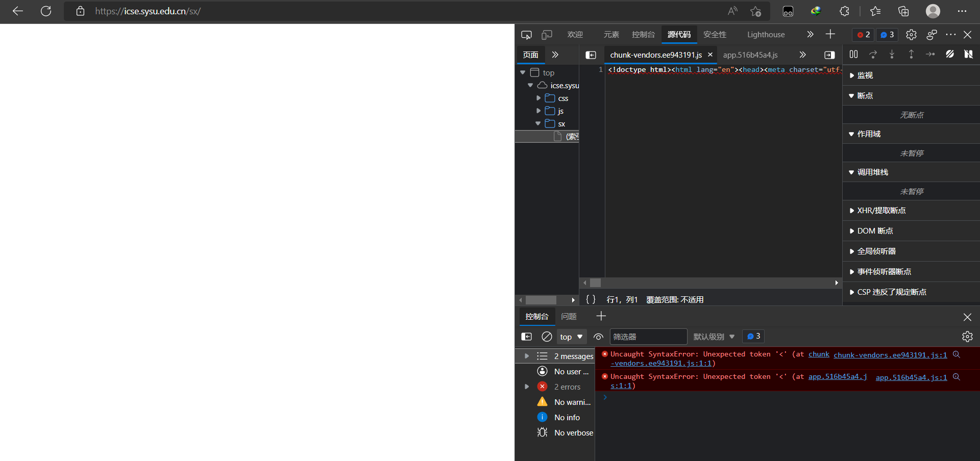Open DevTools settings gear
This screenshot has width=980, height=461.
(912, 35)
